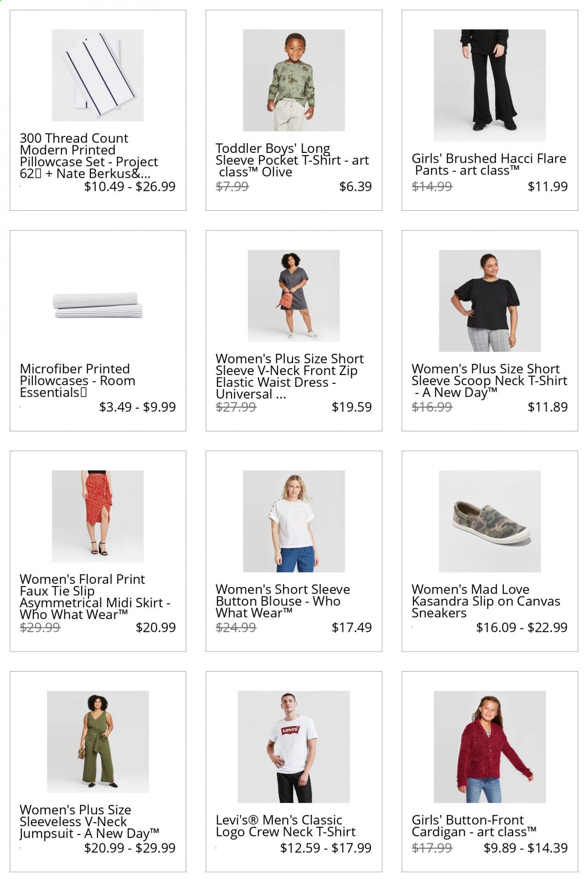This screenshot has width=588, height=882.
Task: View the camo slip-on sneaker image
Action: (490, 521)
